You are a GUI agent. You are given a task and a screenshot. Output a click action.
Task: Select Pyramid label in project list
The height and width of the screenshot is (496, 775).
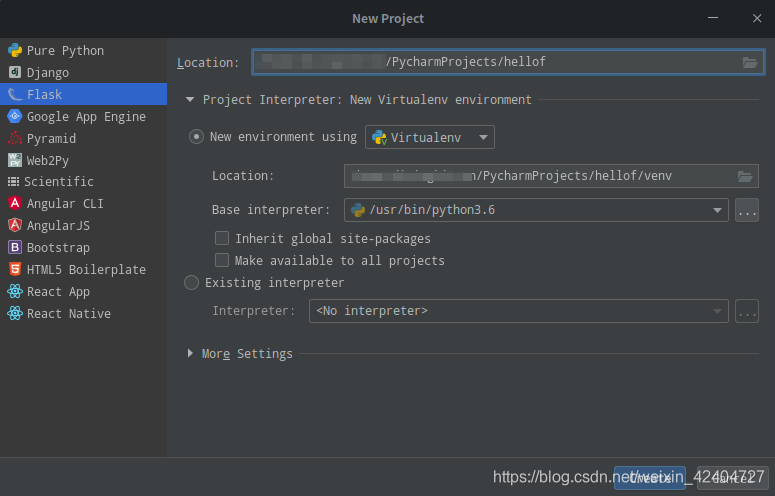(51, 138)
